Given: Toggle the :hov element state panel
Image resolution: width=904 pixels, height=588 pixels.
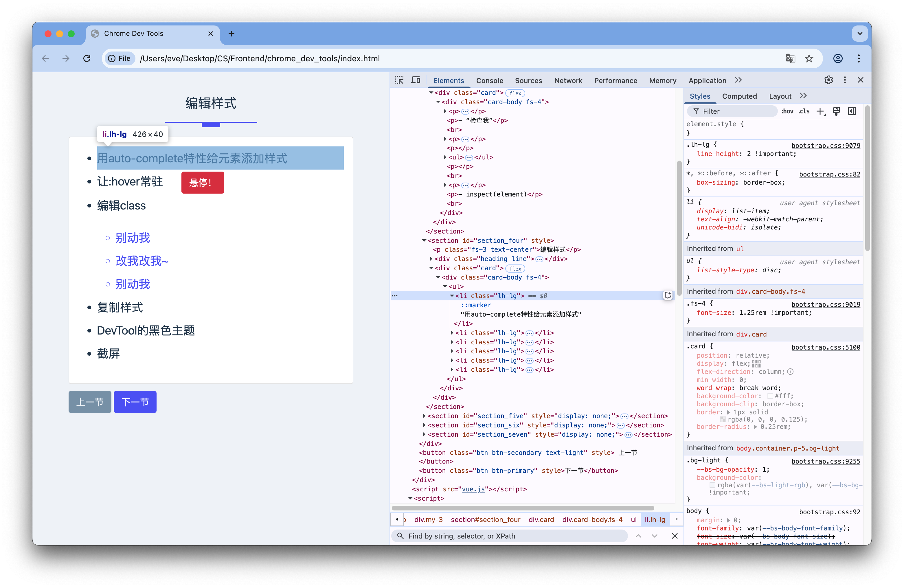Looking at the screenshot, I should click(787, 111).
